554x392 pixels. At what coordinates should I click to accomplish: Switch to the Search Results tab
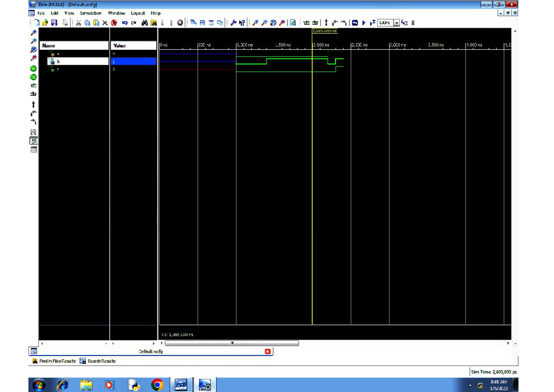coord(102,361)
